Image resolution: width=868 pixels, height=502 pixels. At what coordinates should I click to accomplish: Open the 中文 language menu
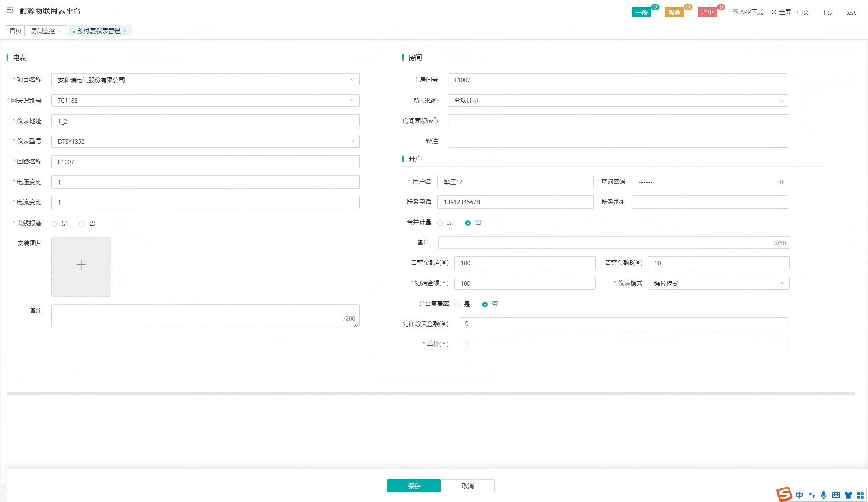[x=803, y=13]
